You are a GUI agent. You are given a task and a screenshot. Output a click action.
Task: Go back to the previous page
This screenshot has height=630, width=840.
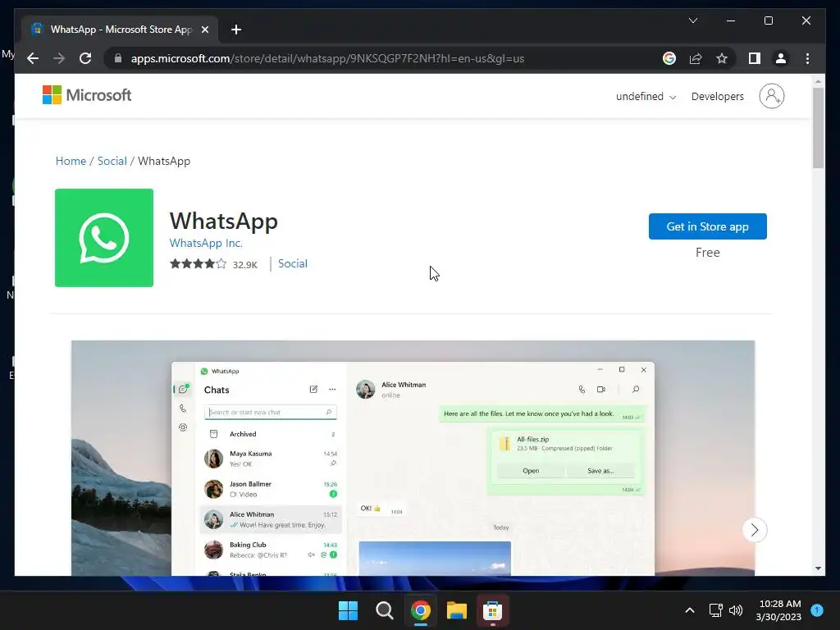pos(33,58)
